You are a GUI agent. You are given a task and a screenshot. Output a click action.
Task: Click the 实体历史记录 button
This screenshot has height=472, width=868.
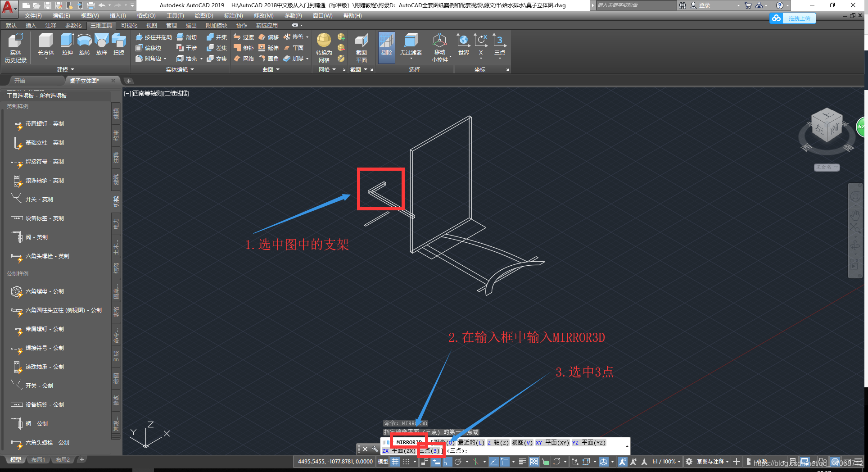click(x=16, y=48)
